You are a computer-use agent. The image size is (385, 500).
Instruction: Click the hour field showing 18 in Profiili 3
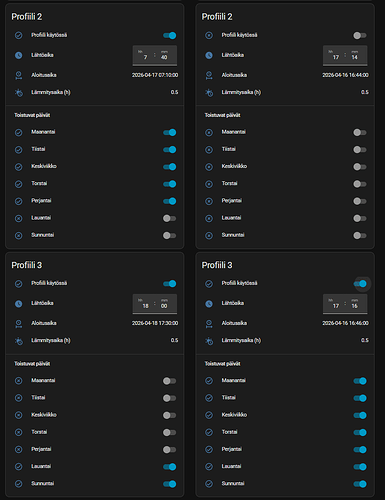pos(145,304)
